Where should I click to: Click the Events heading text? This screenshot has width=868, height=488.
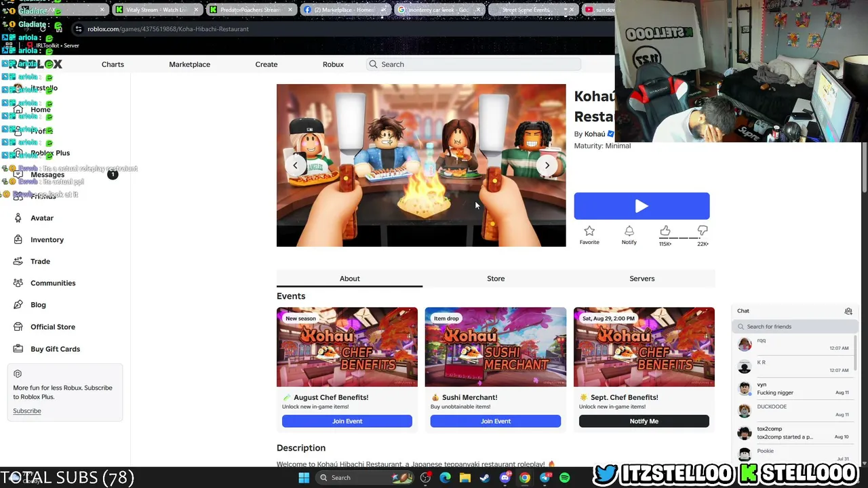[x=291, y=296]
